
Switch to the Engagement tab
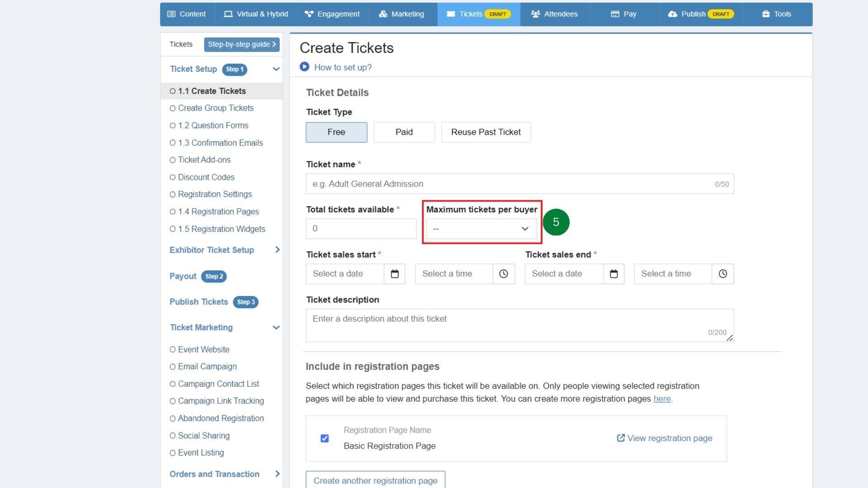[332, 14]
